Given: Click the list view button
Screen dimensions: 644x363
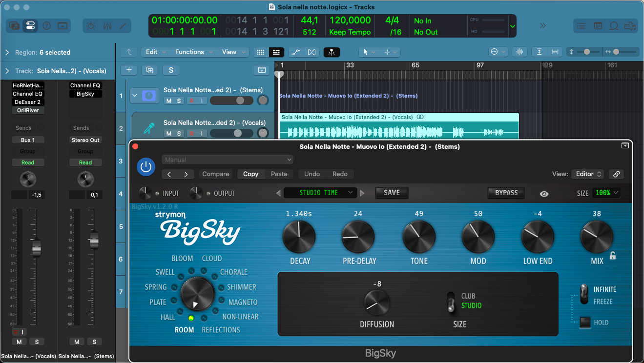Looking at the screenshot, I should click(x=276, y=52).
